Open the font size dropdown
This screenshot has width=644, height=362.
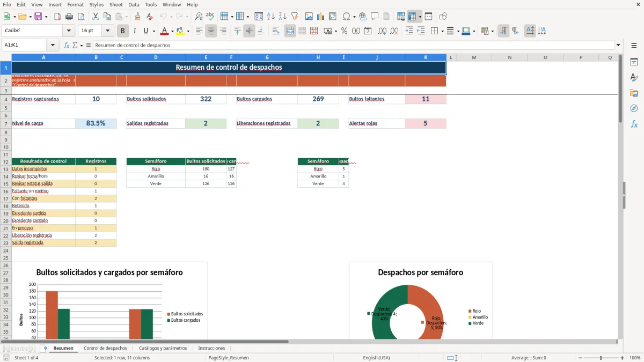coord(107,31)
